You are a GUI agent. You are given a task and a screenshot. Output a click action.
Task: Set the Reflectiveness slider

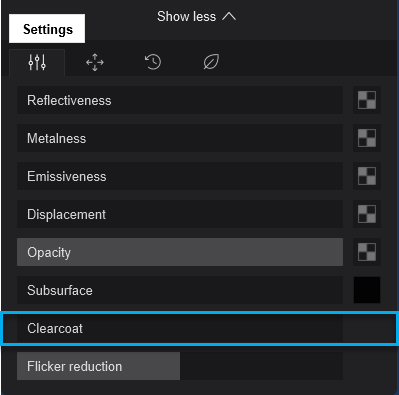(180, 100)
